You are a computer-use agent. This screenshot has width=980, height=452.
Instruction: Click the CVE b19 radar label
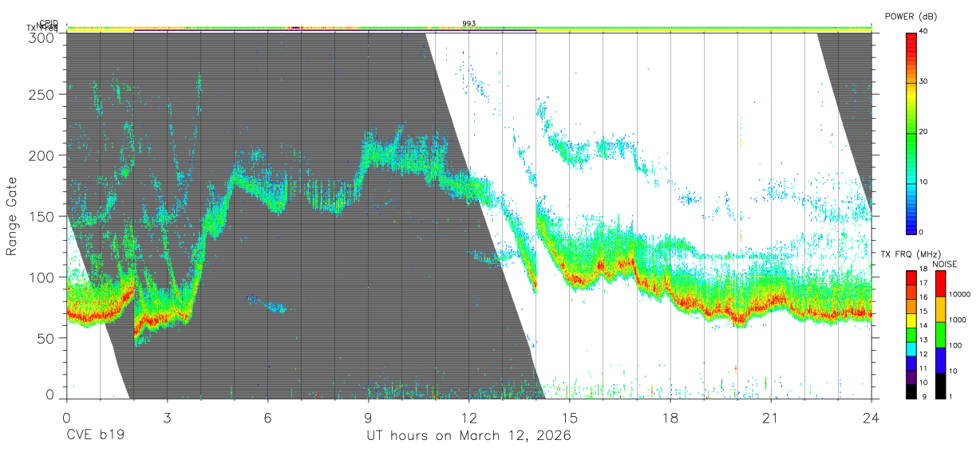click(x=96, y=436)
